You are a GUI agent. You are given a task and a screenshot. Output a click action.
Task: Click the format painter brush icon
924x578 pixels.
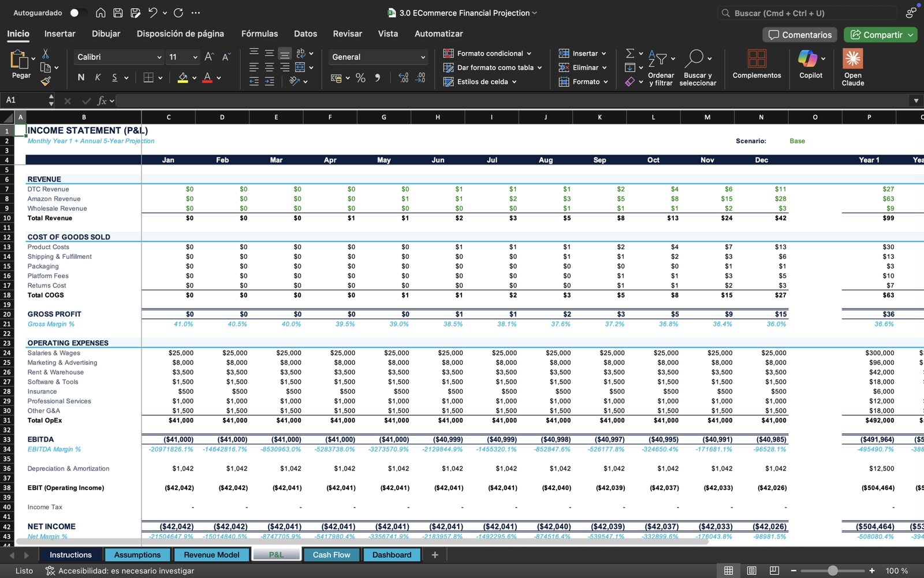(46, 81)
